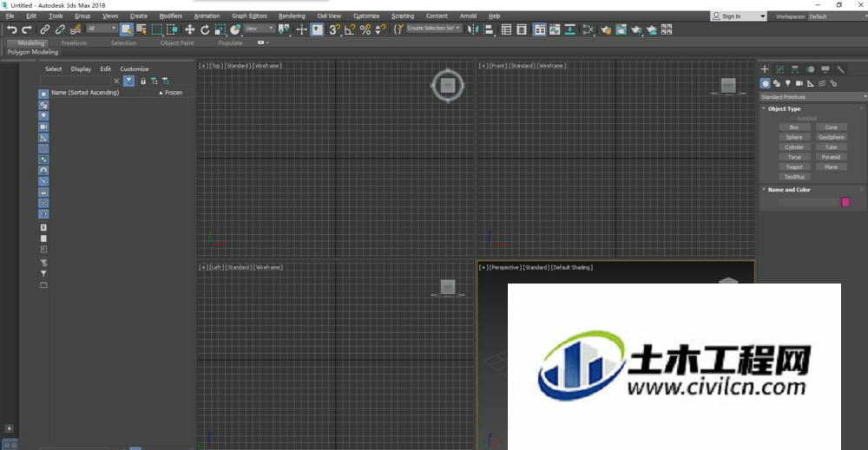
Task: Click the Align tool icon
Action: [488, 29]
